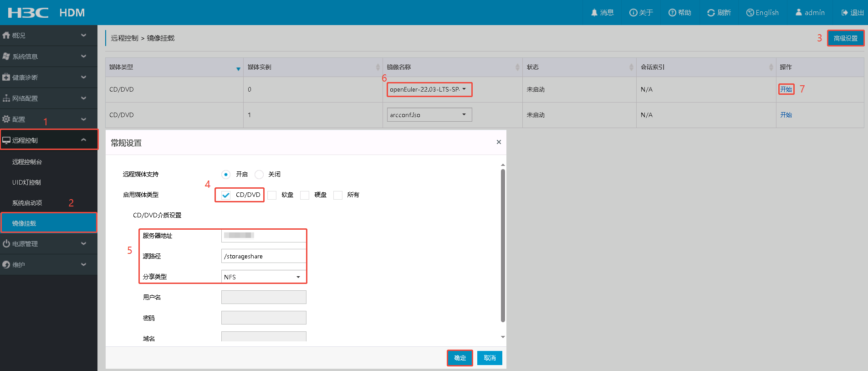Collapse the 远程控制 menu chevron
This screenshot has height=371, width=868.
(83, 140)
